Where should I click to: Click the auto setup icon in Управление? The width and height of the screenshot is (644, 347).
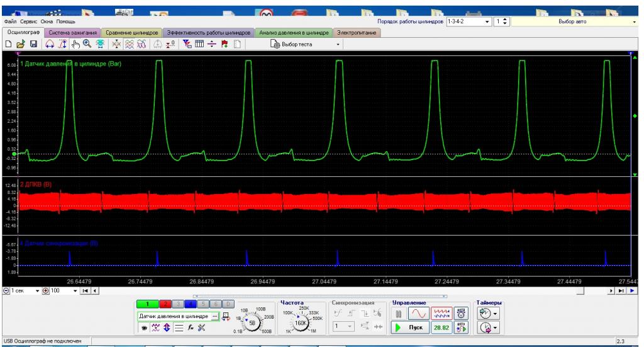[x=461, y=314]
